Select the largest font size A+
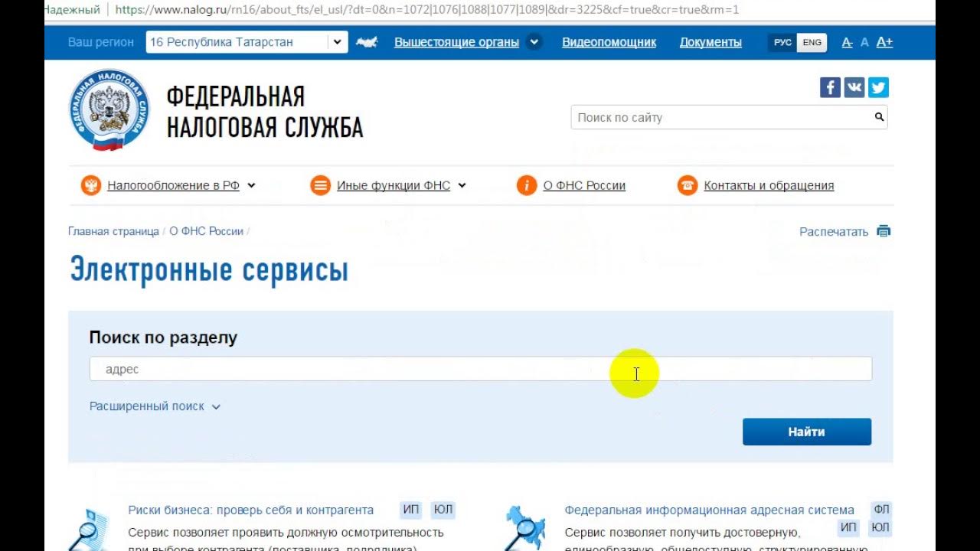 tap(884, 42)
